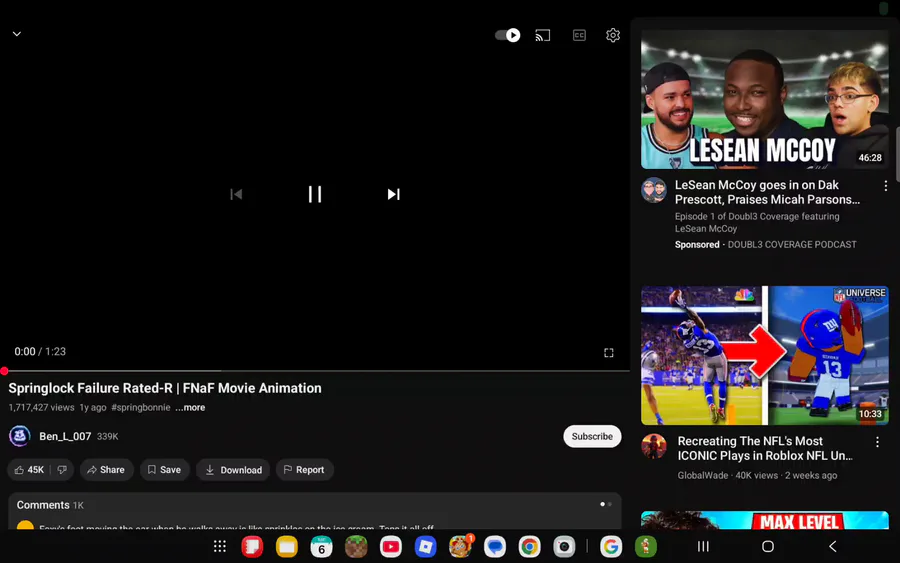Open the #springbonnie hashtag
The height and width of the screenshot is (563, 900).
click(141, 407)
